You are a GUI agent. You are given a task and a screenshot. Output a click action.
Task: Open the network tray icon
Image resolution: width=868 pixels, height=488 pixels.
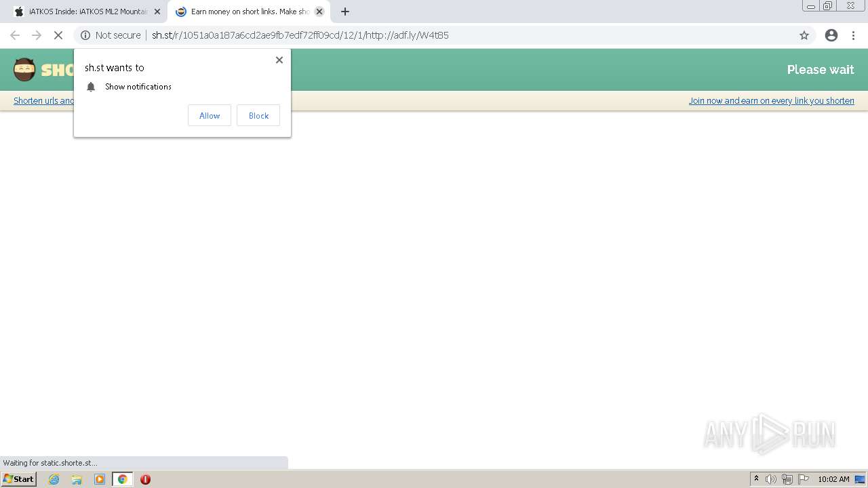point(787,479)
